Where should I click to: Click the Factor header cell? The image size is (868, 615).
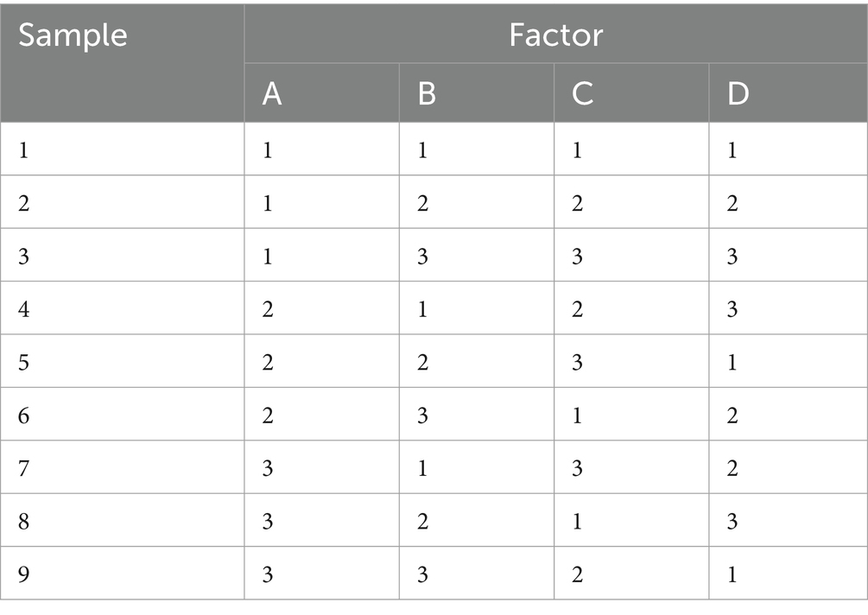pos(556,34)
